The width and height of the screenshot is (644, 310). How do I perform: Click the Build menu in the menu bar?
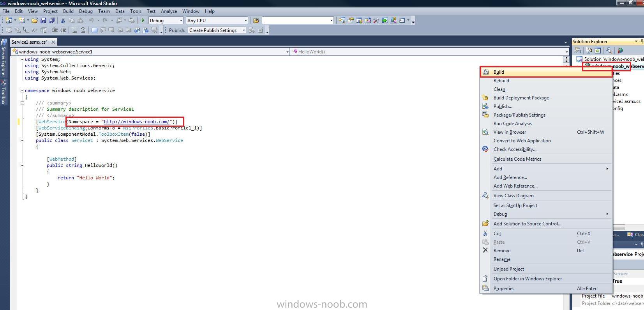click(68, 11)
